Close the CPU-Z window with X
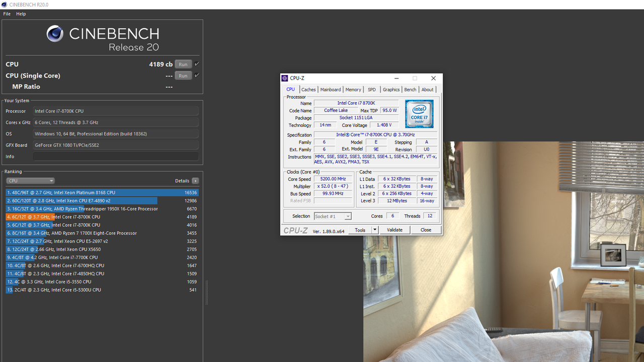 pos(433,78)
